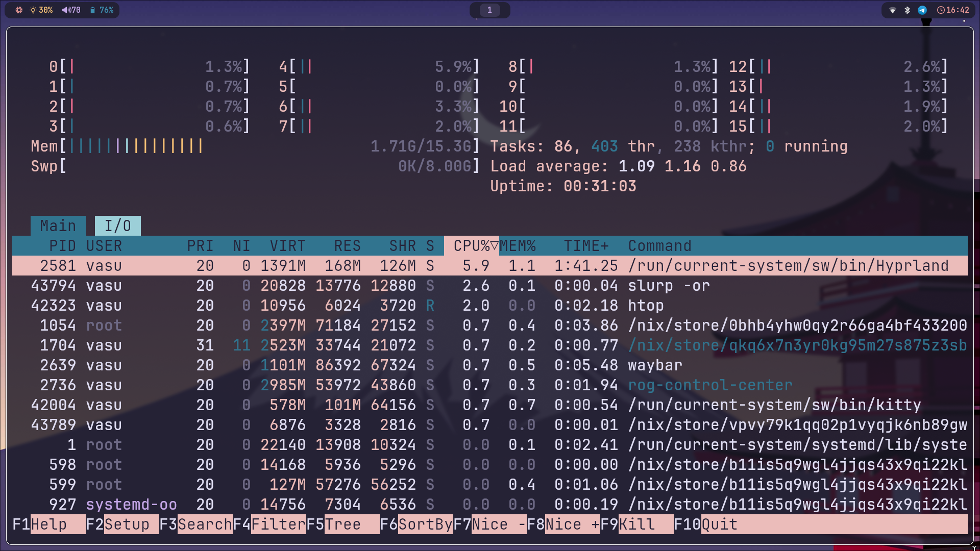Click the red gear icon in waybar
The image size is (980, 551).
pos(19,10)
